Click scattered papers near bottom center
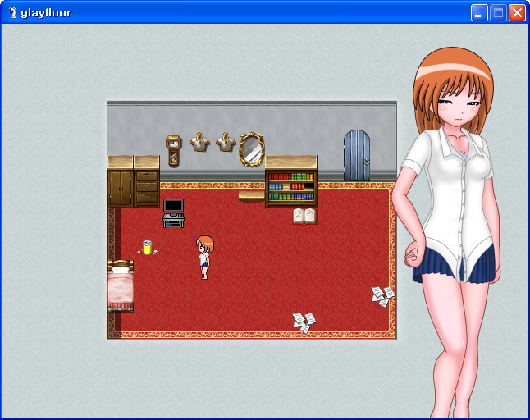530x420 pixels. point(304,322)
